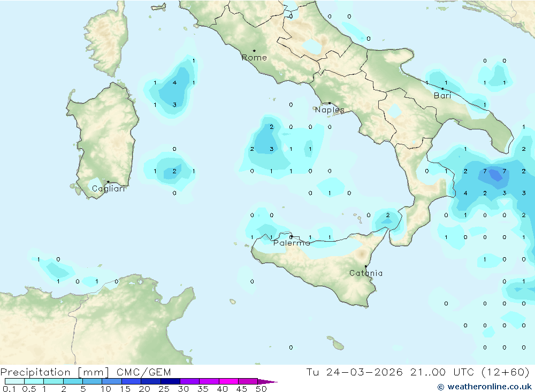
Task: Click the legend tick label "50"
Action: 261,389
